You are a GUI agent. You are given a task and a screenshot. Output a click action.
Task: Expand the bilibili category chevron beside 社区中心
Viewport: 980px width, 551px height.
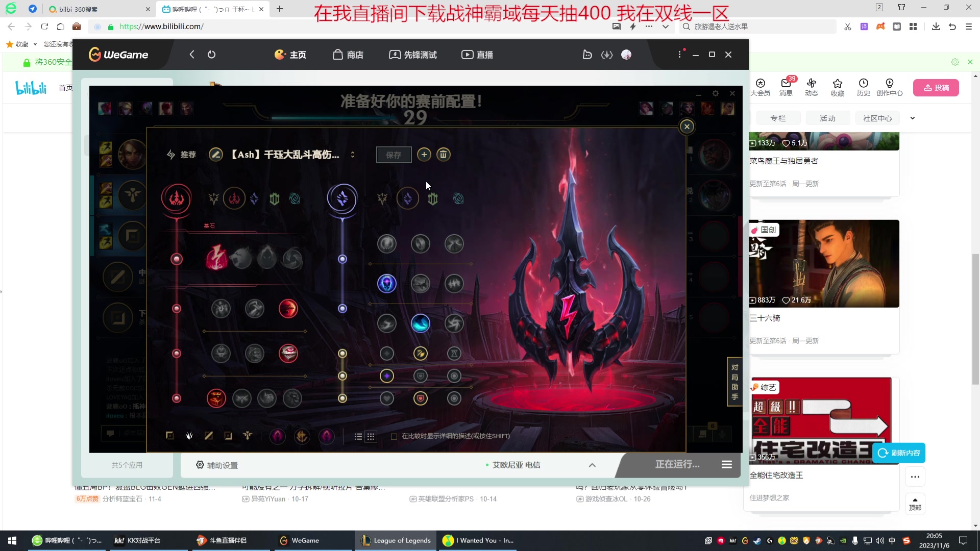[912, 118]
